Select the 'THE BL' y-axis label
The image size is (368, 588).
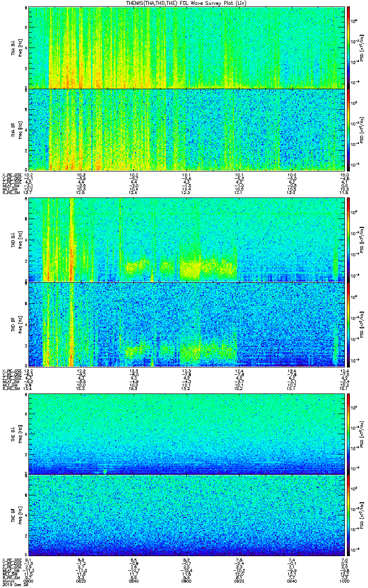(13, 433)
